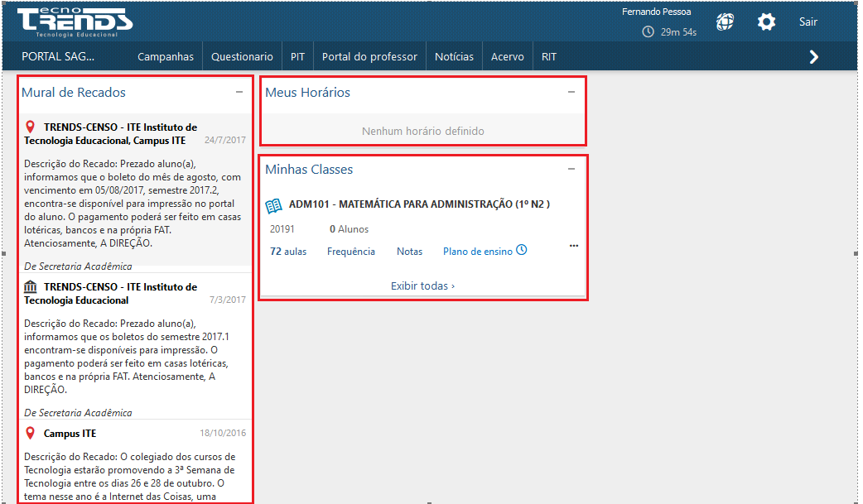Collapse the Mural de Recados panel
The height and width of the screenshot is (504, 863).
click(x=239, y=93)
